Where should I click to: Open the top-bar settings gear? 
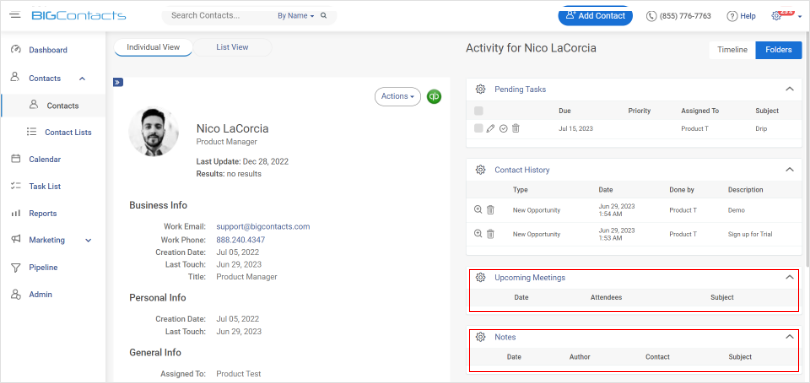(776, 16)
